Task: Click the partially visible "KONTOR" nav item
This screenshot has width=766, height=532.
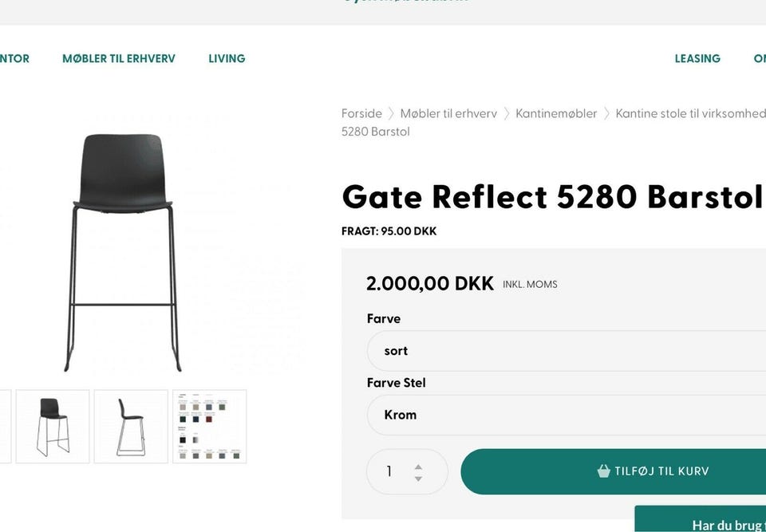Action: pos(14,58)
